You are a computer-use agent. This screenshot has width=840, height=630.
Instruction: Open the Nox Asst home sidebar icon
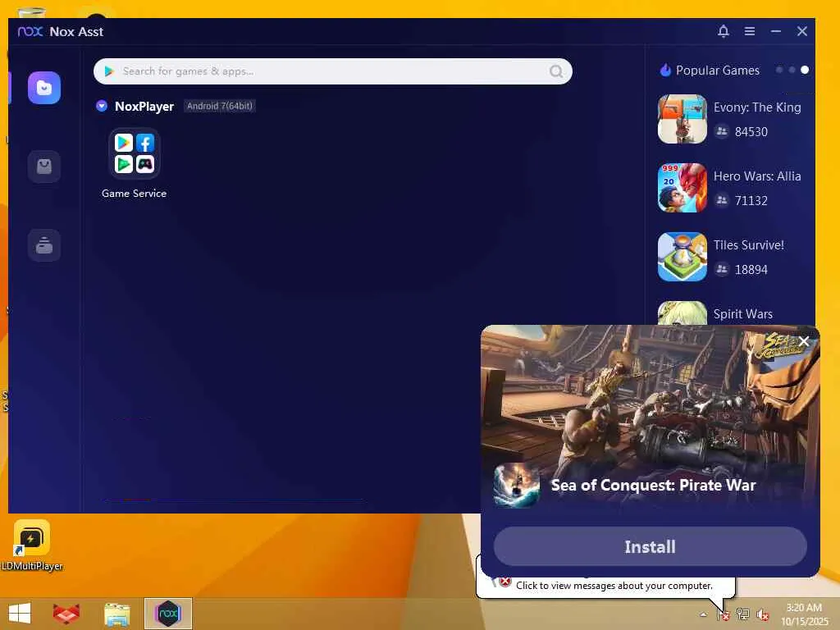click(x=44, y=87)
